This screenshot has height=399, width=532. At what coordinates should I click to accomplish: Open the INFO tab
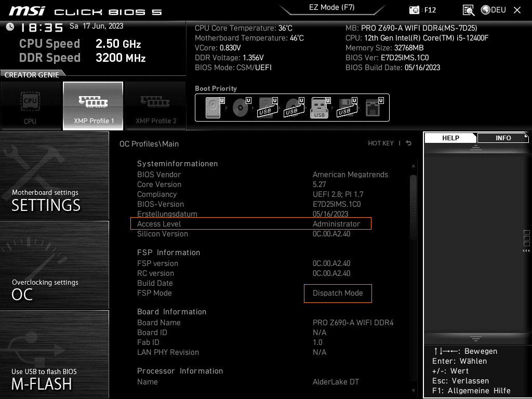503,138
